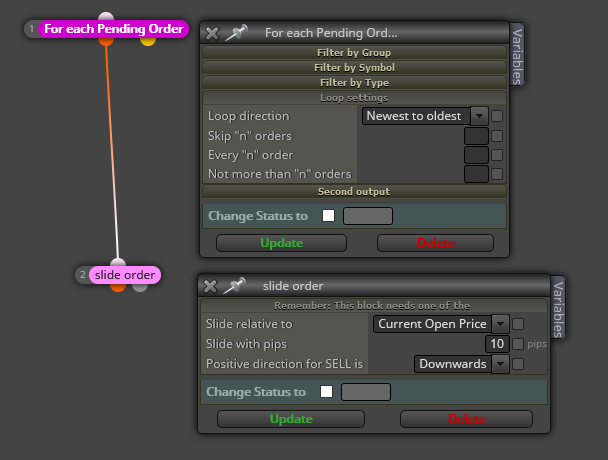
Task: Click Update in slide order panel
Action: pos(291,419)
